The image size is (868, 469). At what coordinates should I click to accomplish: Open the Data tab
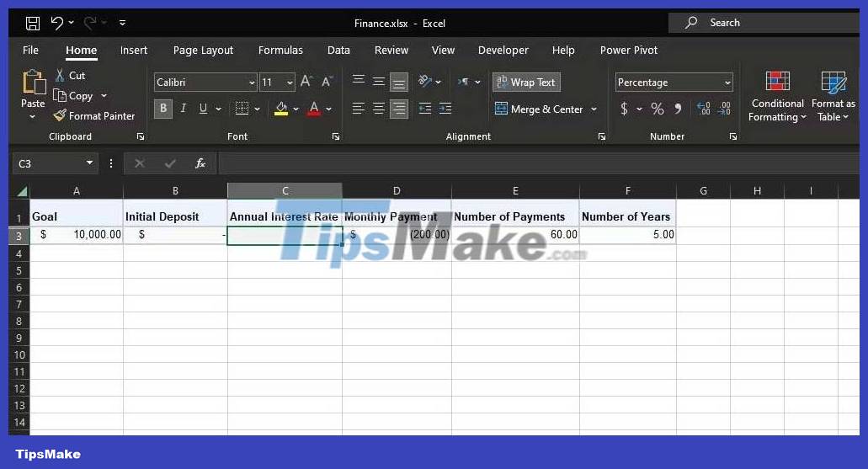(x=338, y=51)
